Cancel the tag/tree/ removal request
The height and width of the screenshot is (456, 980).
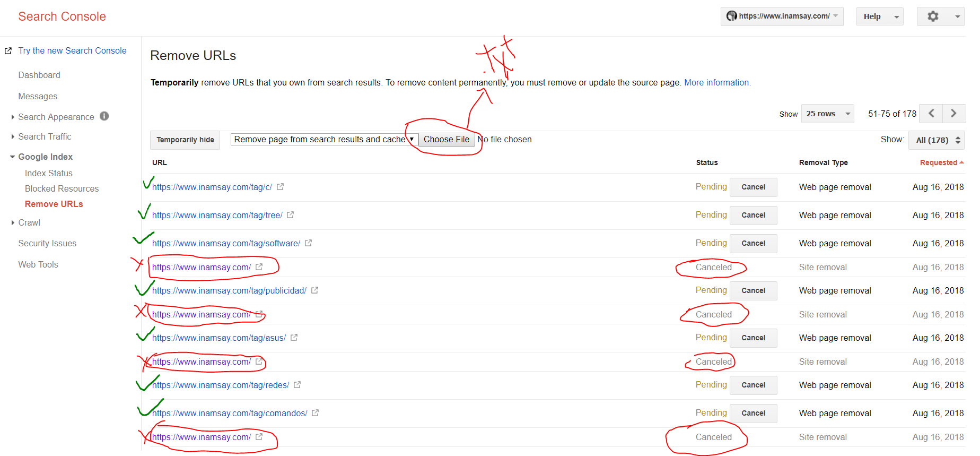point(753,216)
